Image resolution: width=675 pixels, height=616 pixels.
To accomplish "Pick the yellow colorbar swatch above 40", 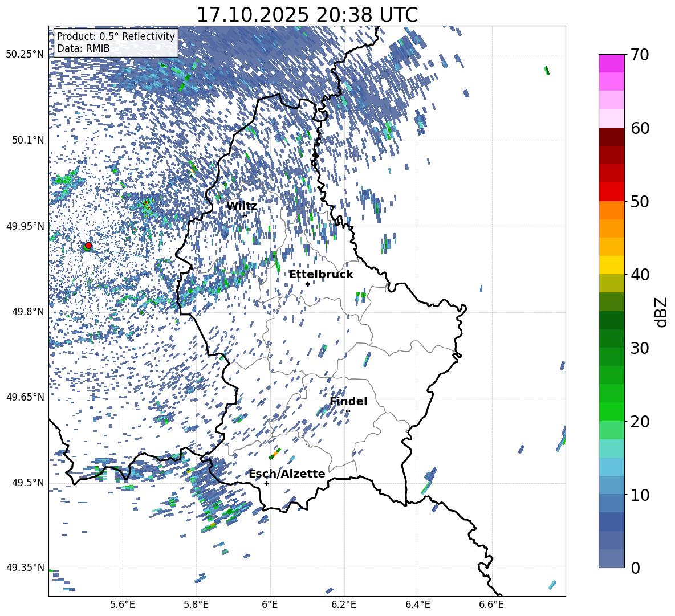I will click(611, 265).
